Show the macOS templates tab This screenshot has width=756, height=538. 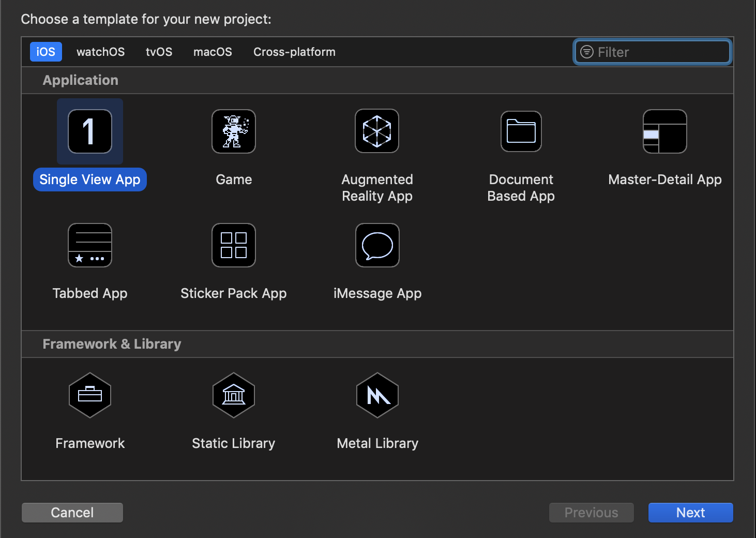(x=213, y=52)
